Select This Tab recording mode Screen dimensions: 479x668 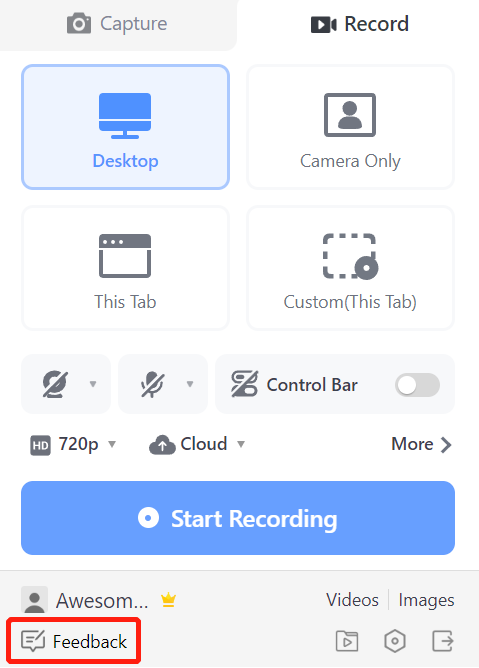(125, 268)
